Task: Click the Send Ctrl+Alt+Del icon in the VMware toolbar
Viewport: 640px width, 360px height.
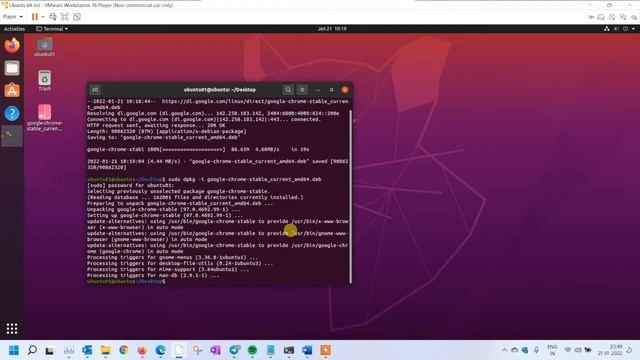Action: [x=53, y=17]
